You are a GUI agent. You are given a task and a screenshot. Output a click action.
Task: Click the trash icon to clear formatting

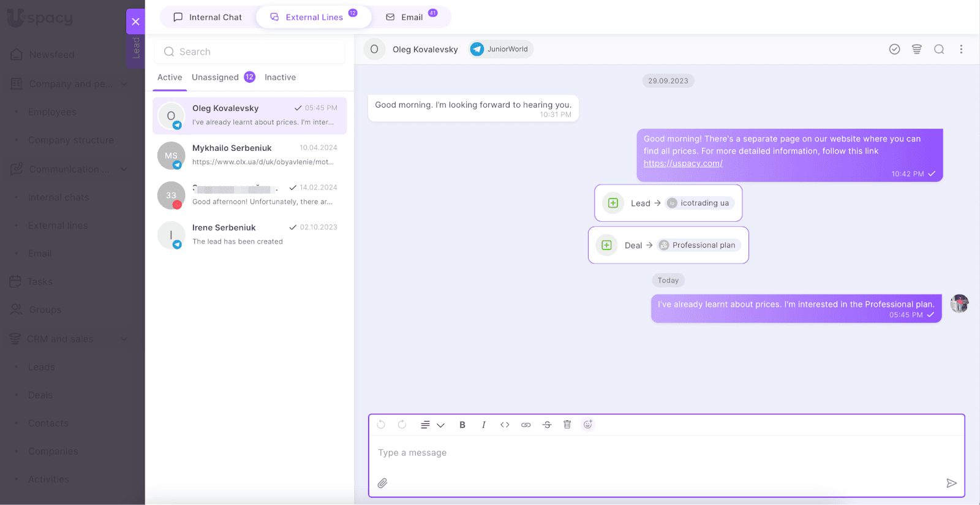point(567,425)
